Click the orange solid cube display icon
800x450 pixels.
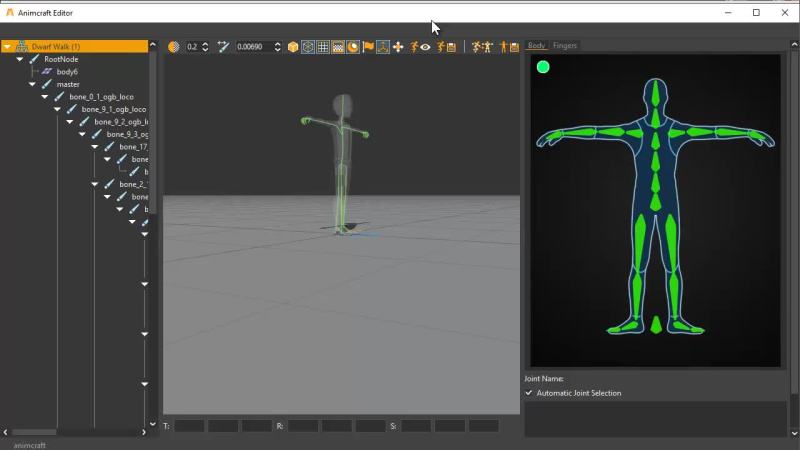click(x=293, y=47)
